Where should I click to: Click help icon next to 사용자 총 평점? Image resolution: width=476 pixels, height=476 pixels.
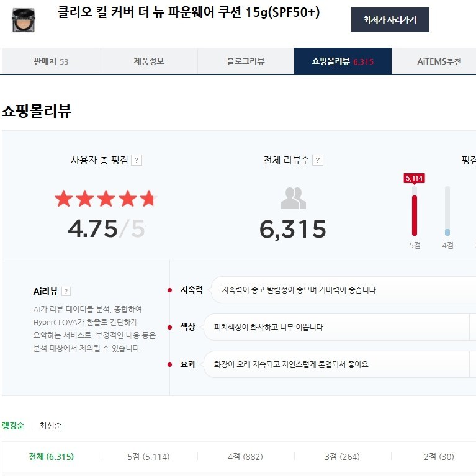[137, 160]
